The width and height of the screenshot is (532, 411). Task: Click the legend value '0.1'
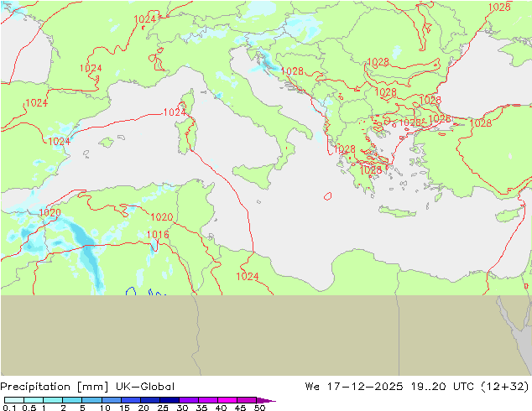click(x=8, y=408)
